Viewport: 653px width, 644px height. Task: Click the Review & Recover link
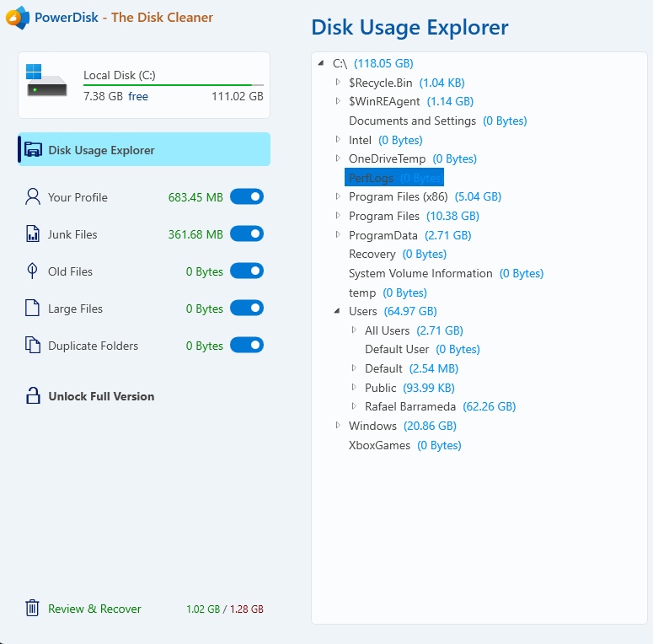point(94,609)
